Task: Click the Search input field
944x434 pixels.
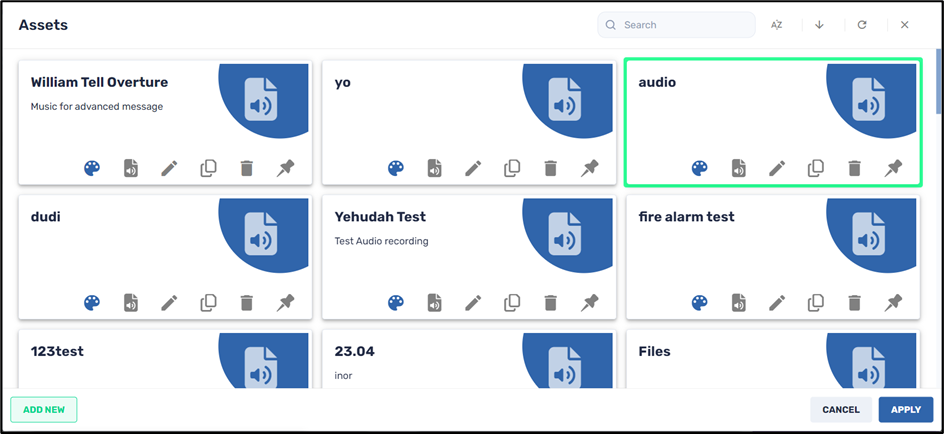Action: 685,25
